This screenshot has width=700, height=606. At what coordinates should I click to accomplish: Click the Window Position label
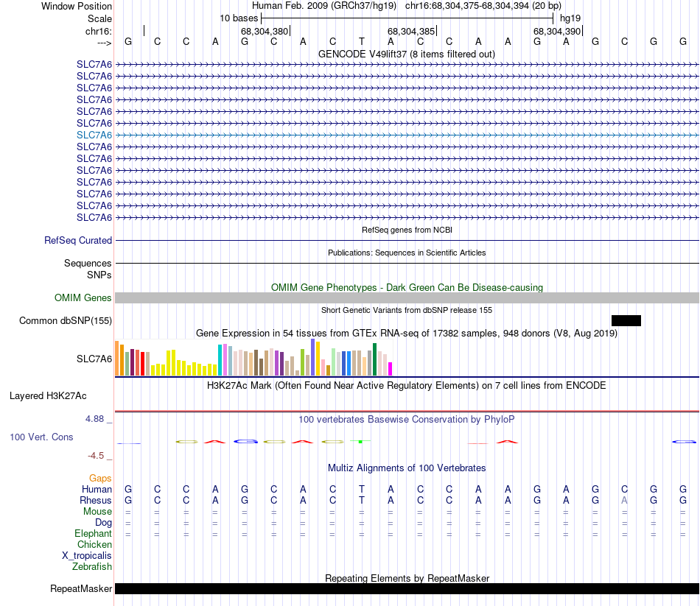[x=77, y=6]
